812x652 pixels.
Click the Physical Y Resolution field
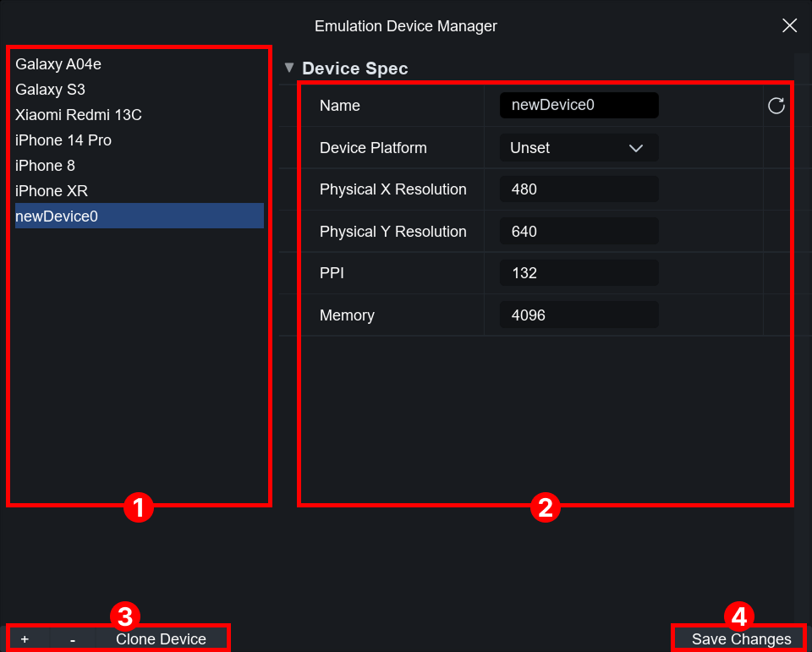(x=579, y=232)
